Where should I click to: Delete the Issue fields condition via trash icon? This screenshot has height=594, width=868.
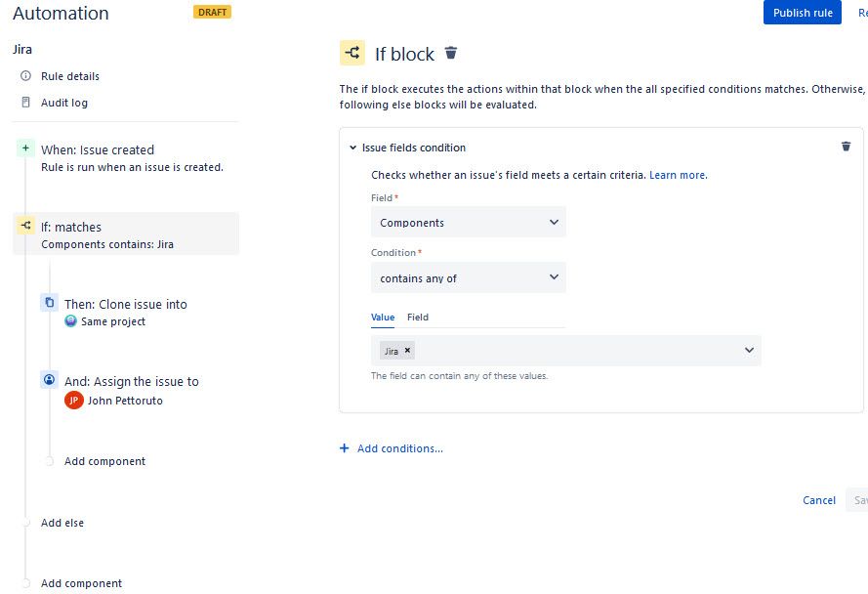846,147
